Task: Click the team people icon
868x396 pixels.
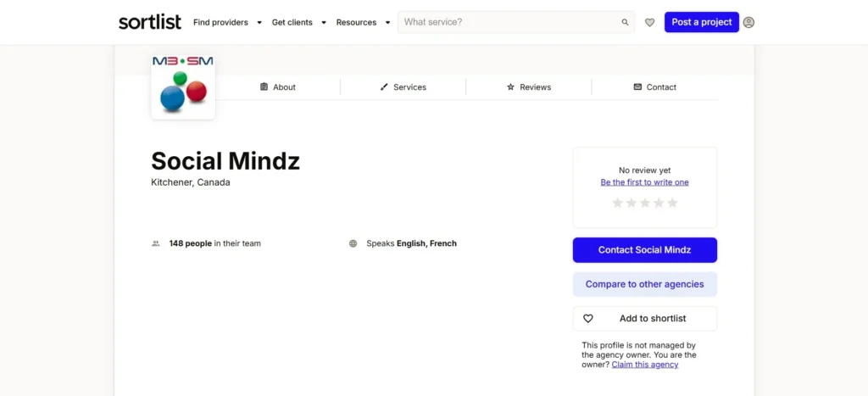Action: click(156, 243)
